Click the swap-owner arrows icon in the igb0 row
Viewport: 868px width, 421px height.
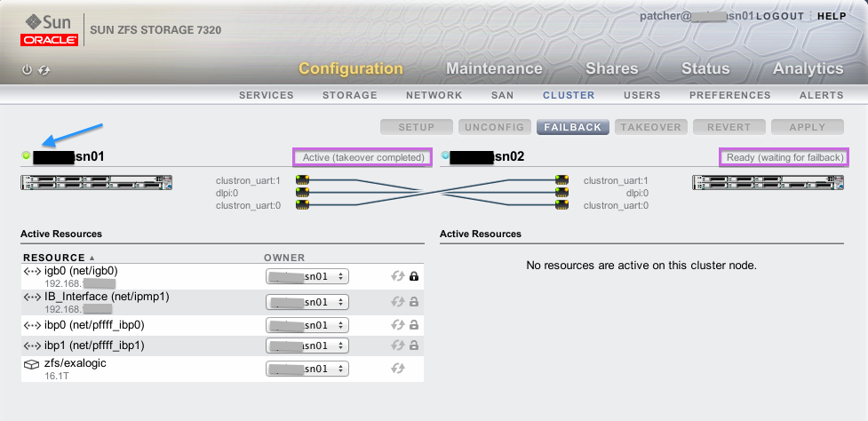coord(397,275)
